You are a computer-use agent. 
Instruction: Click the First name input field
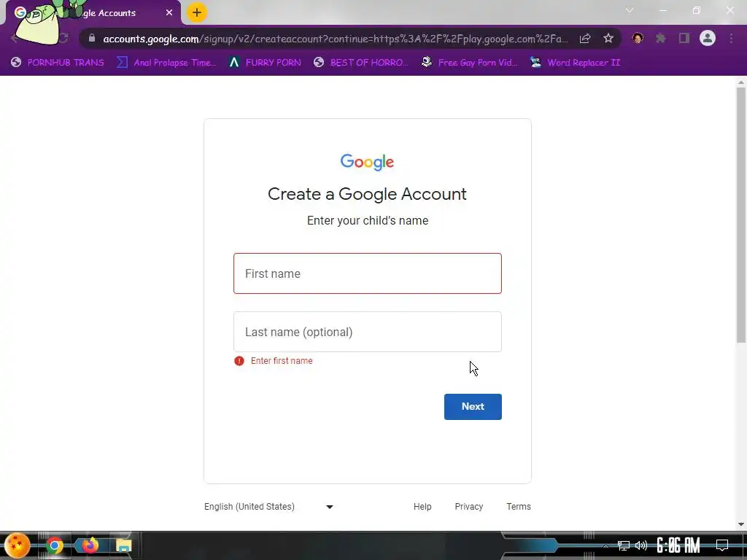pos(368,273)
